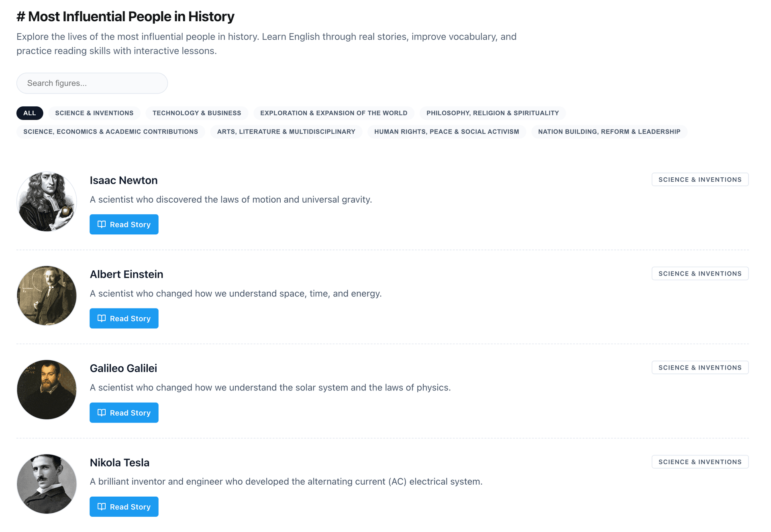This screenshot has width=771, height=532.
Task: Click the book icon in Albert Einstein's Read Story
Action: (102, 318)
